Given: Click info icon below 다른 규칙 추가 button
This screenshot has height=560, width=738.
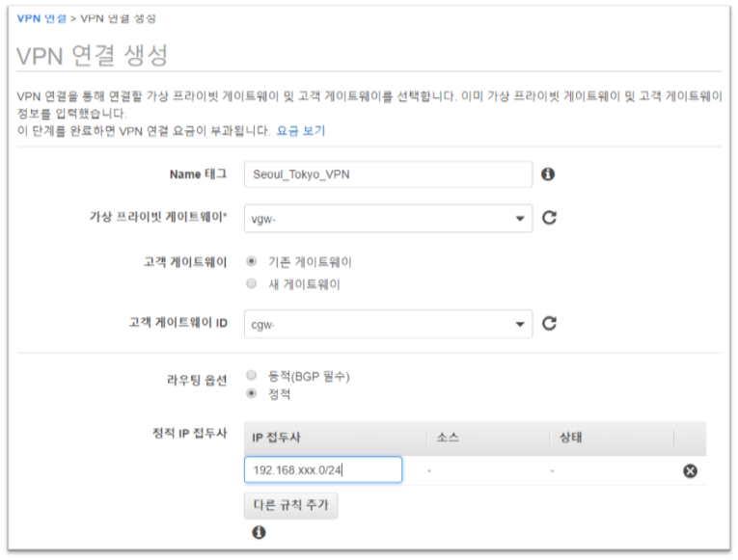Looking at the screenshot, I should click(259, 532).
